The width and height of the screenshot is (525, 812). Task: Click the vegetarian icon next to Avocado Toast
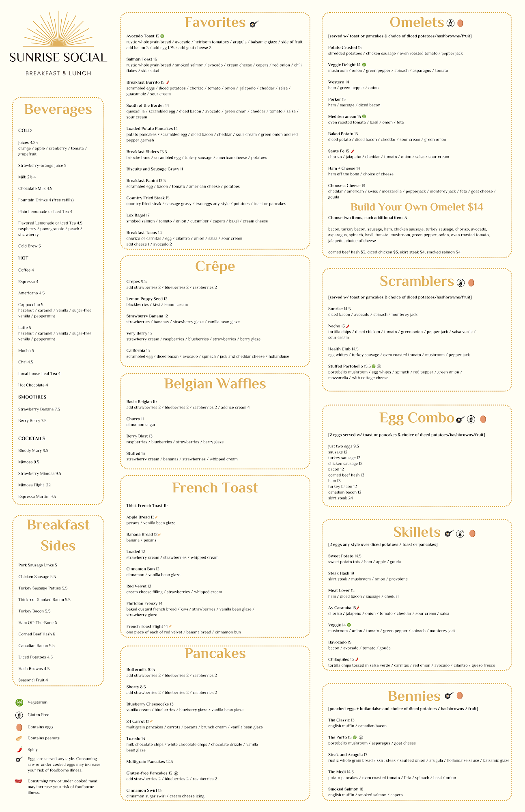pyautogui.click(x=162, y=36)
